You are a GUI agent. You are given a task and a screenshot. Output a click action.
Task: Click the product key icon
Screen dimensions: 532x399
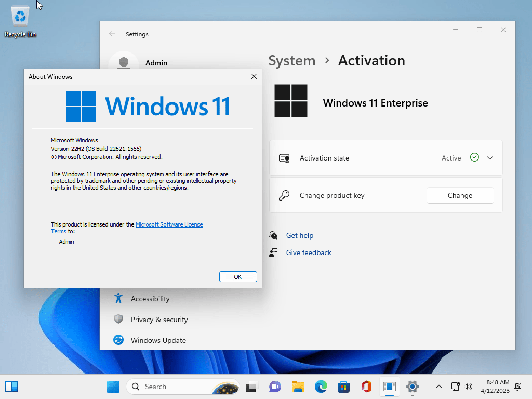tap(284, 195)
